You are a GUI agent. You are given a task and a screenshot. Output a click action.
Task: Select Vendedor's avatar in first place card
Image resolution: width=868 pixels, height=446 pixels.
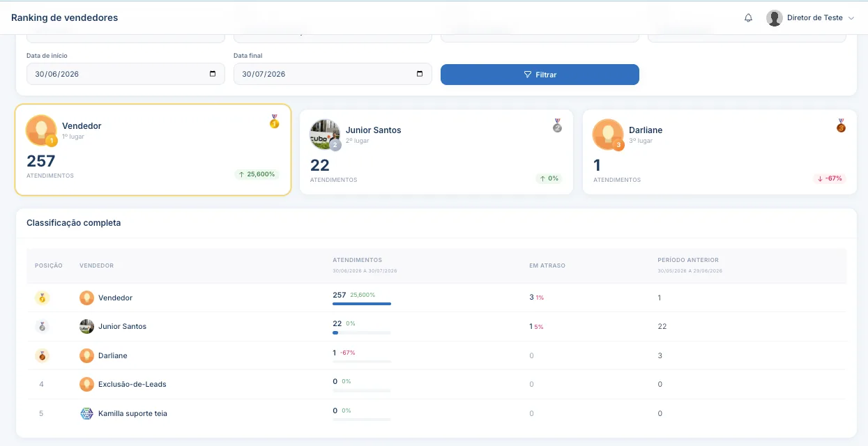(x=41, y=130)
